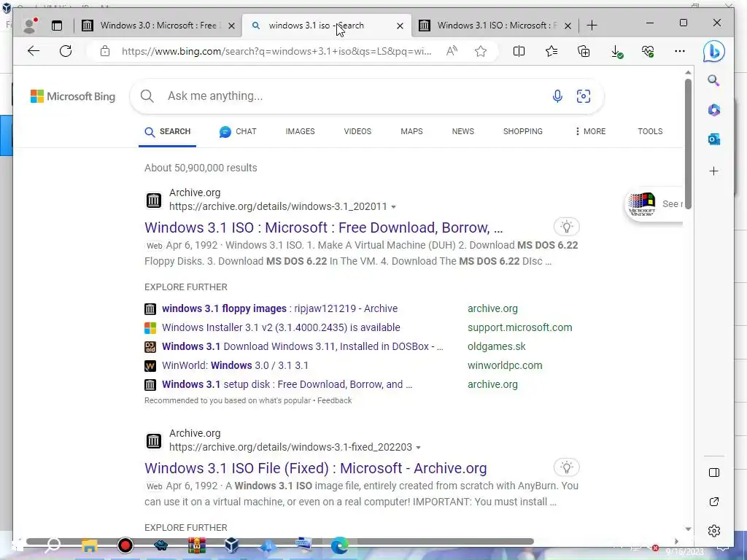Open WinRAR from the taskbar
The width and height of the screenshot is (747, 560).
pyautogui.click(x=196, y=545)
